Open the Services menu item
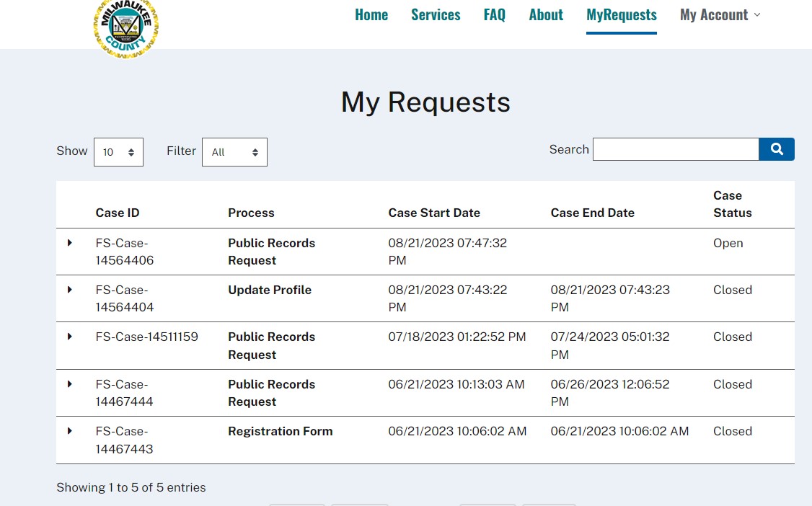 coord(436,15)
